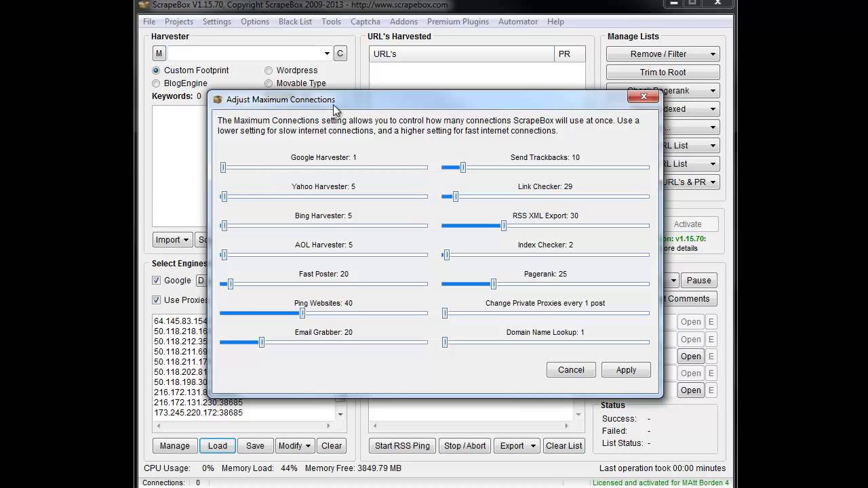This screenshot has height=488, width=868.
Task: Click the Clear proxies button
Action: point(332,446)
